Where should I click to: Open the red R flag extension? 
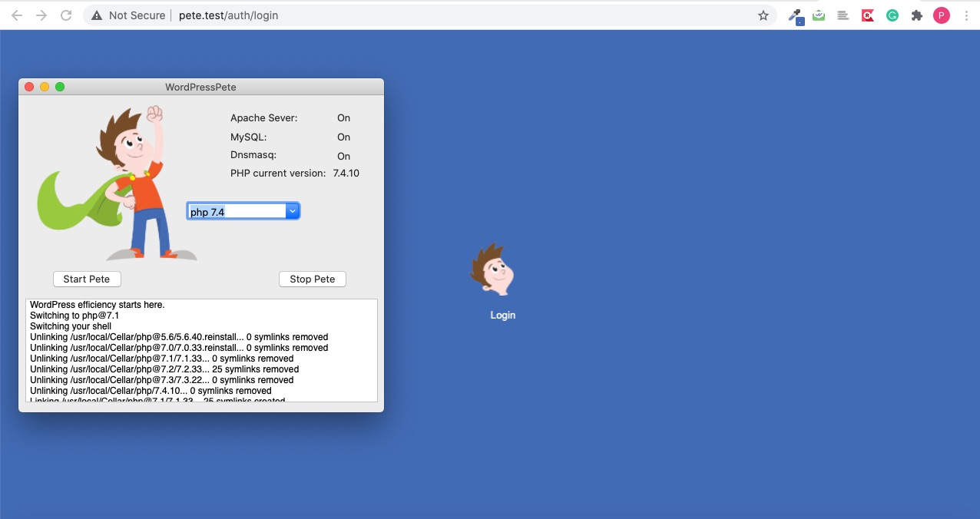(x=868, y=15)
